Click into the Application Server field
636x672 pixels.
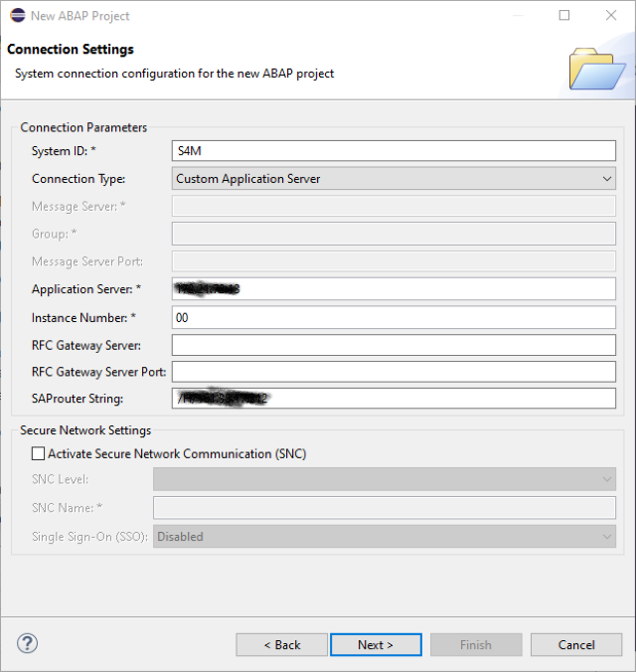394,289
